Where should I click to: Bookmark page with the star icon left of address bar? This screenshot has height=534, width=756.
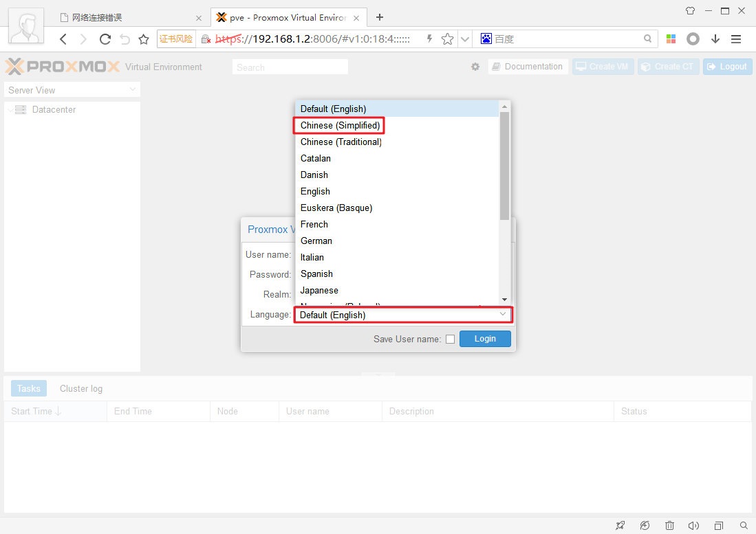point(144,39)
